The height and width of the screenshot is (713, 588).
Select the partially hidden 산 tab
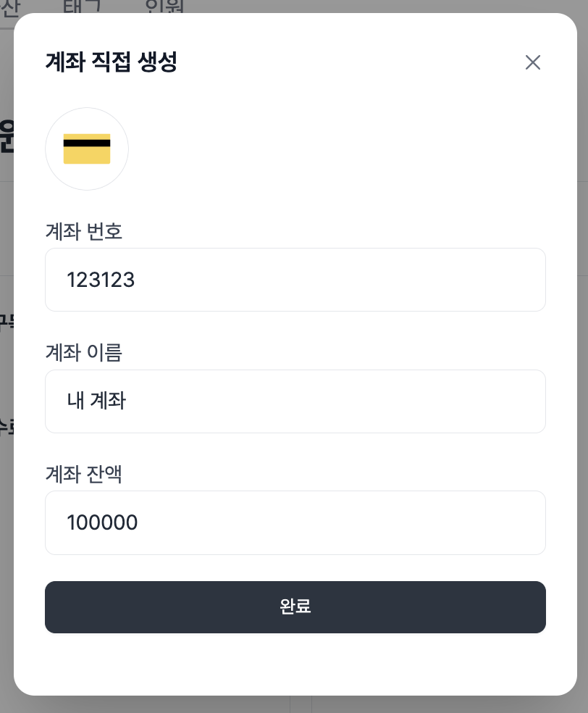click(x=9, y=7)
